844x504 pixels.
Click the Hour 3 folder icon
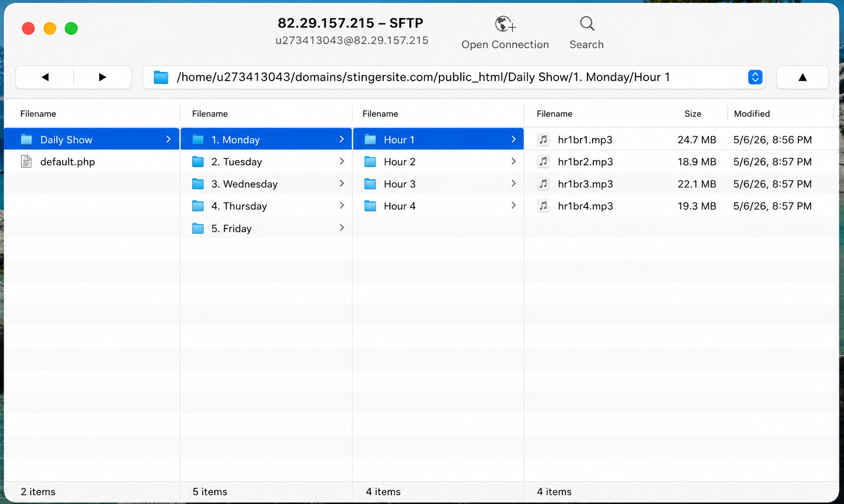(x=370, y=184)
